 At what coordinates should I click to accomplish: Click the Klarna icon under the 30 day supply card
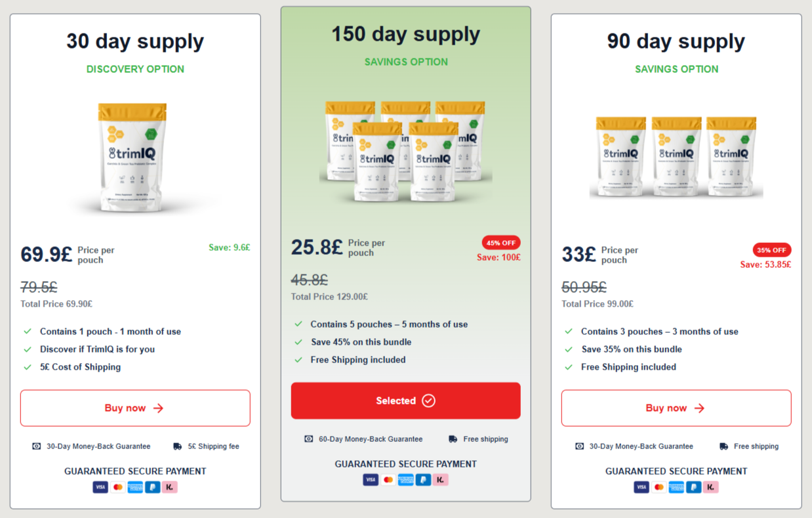coord(169,487)
